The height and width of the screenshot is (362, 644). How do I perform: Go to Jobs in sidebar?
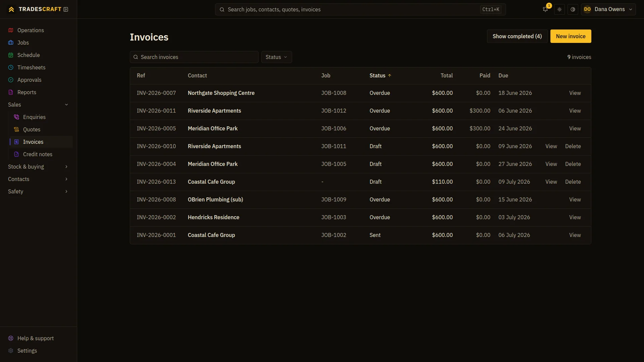point(38,43)
